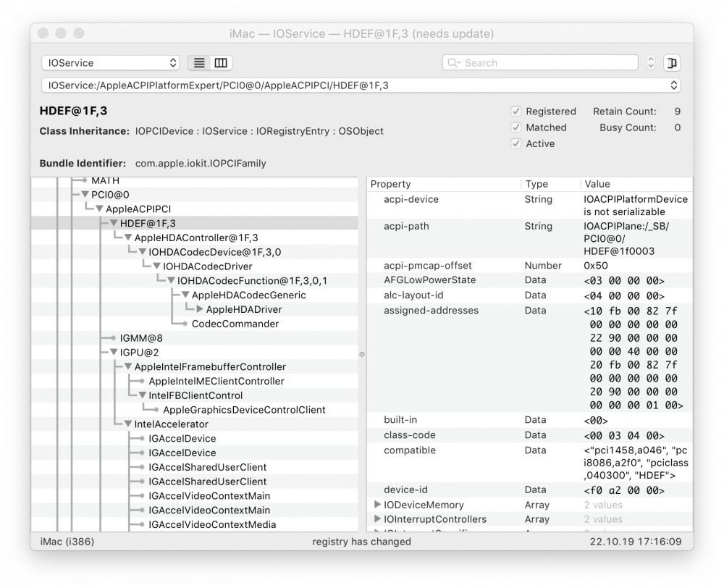The width and height of the screenshot is (724, 588).
Task: Collapse the IOHDACodecDriver triangle
Action: click(x=156, y=266)
